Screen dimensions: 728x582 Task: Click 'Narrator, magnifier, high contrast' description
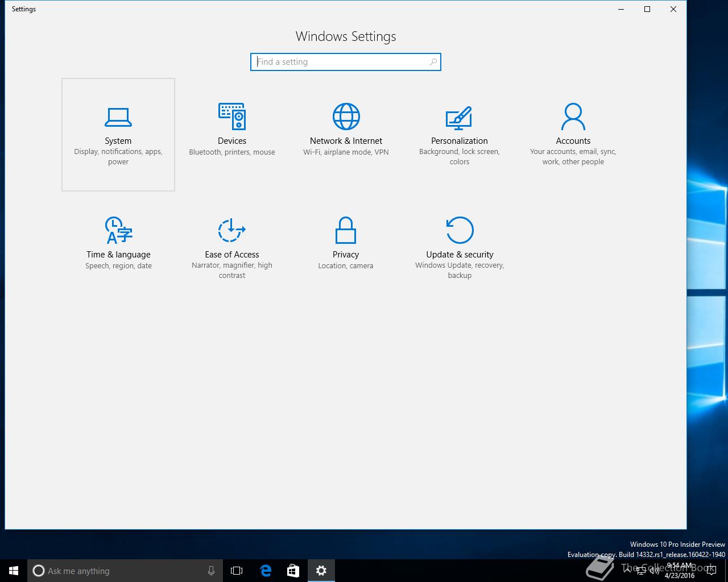(232, 271)
